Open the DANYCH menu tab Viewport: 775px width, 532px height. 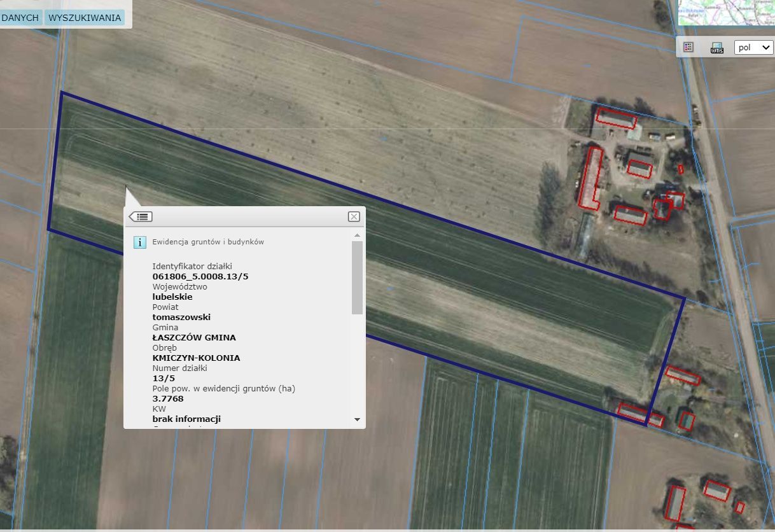coord(20,17)
